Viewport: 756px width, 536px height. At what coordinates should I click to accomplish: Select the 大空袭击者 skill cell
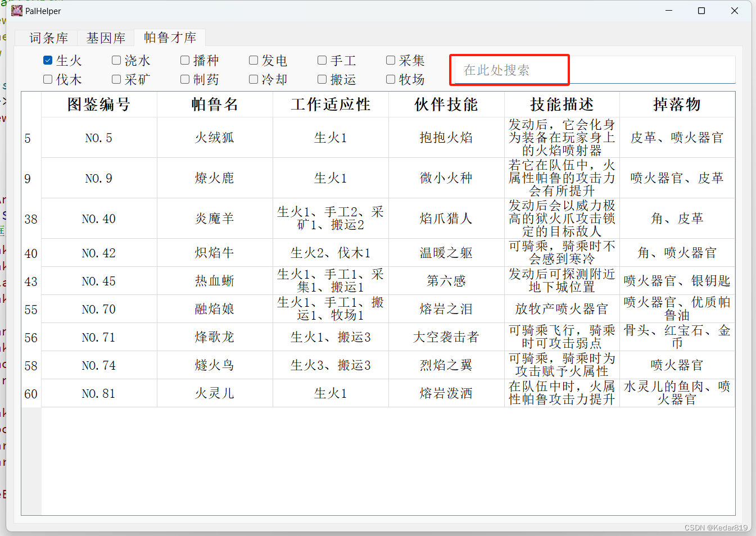[446, 337]
